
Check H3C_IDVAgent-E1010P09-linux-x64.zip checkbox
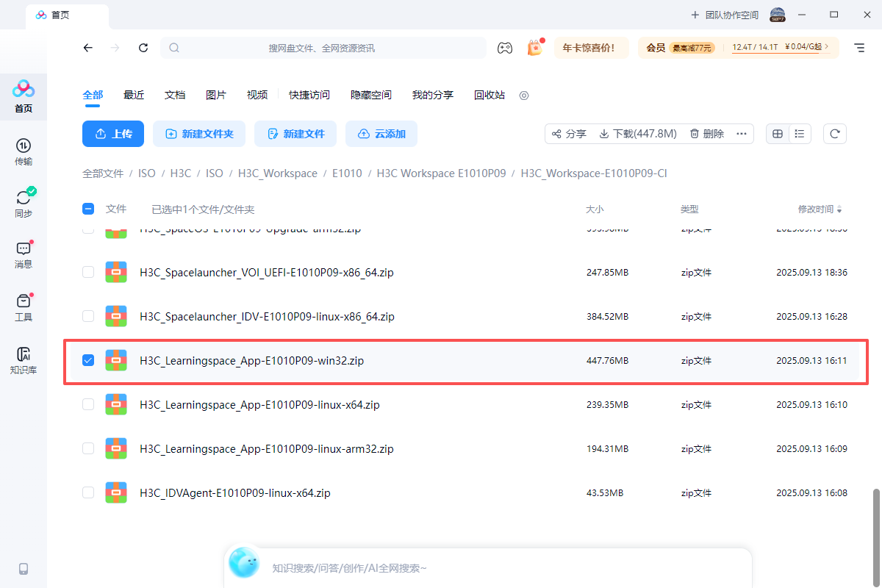point(88,492)
